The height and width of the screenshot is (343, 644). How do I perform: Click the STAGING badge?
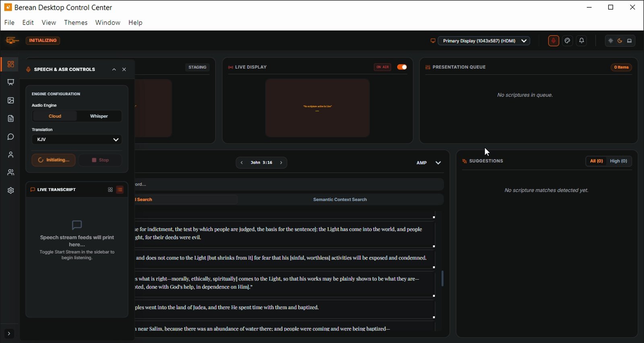[x=197, y=67]
